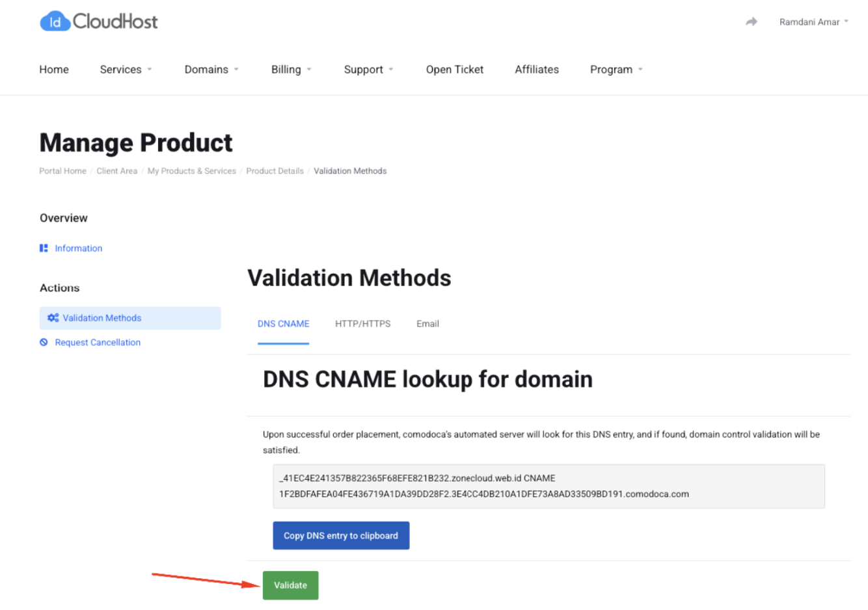Click the IdCloudHost logo

tap(99, 21)
